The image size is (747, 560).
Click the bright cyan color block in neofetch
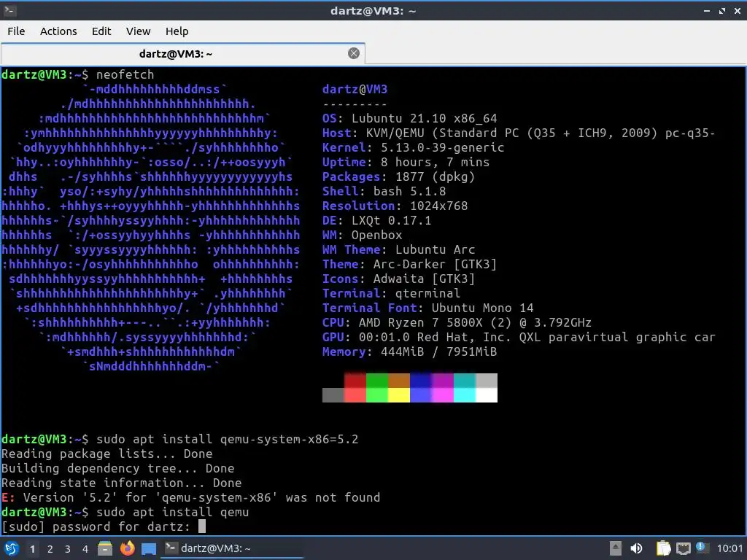coord(465,395)
